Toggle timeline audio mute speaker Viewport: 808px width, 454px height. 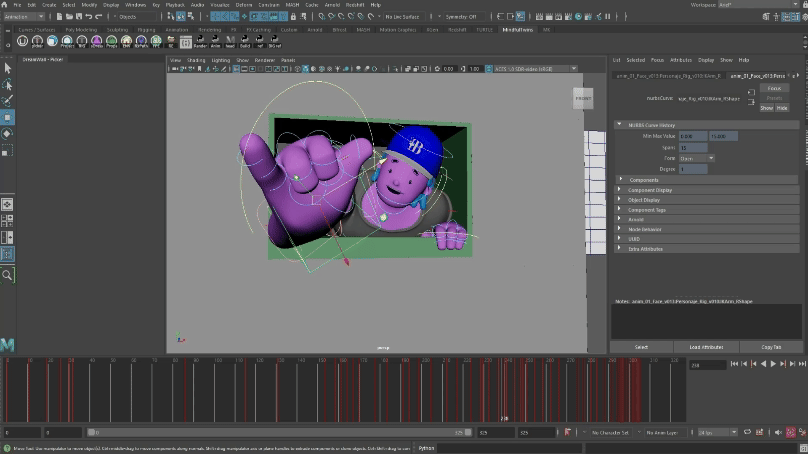(x=779, y=432)
